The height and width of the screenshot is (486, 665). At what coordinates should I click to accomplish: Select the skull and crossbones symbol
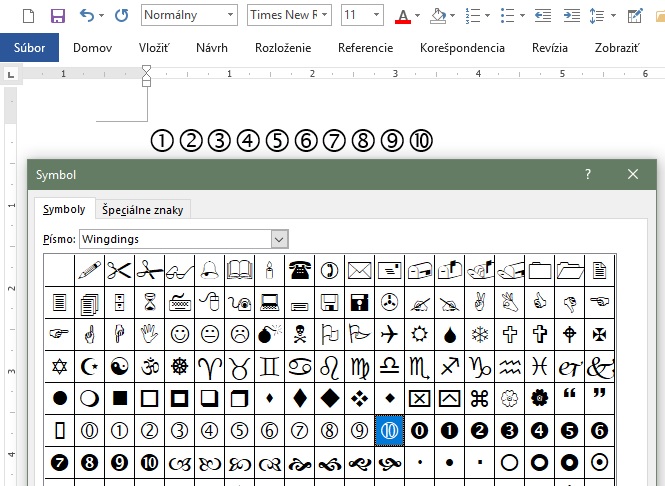pyautogui.click(x=299, y=333)
